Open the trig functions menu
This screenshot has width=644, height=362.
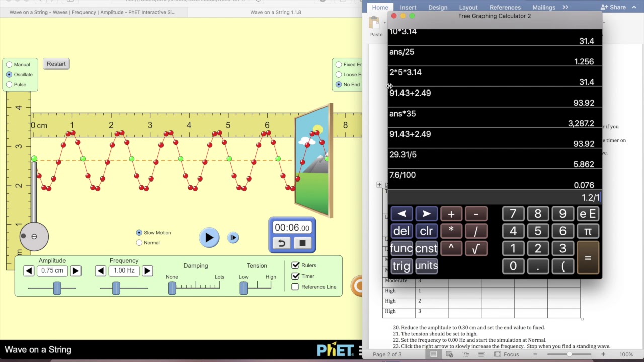[x=401, y=266]
